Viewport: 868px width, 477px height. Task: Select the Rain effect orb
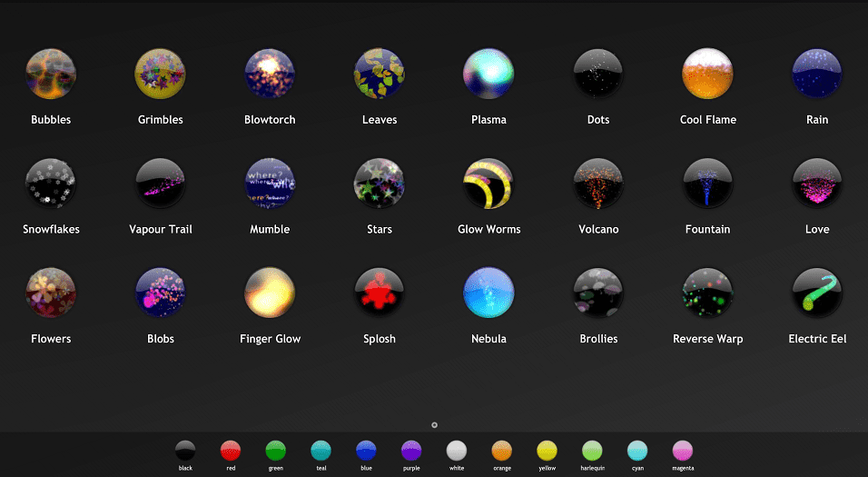pyautogui.click(x=817, y=74)
